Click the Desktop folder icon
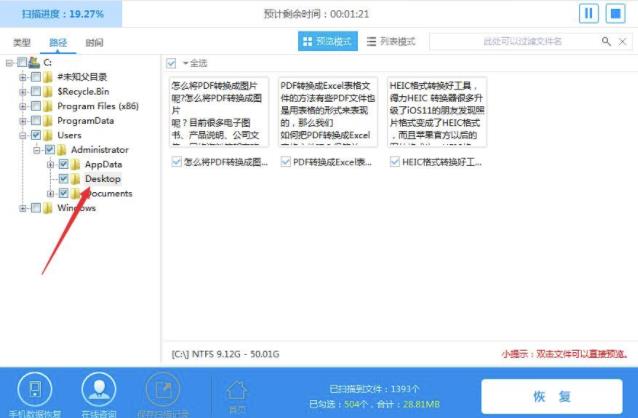The image size is (638, 418). click(x=76, y=179)
